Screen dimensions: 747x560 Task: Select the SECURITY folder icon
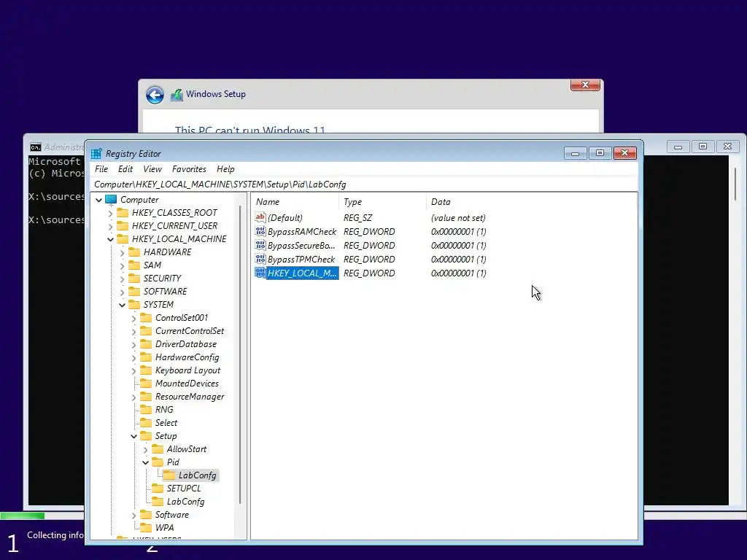(x=135, y=278)
